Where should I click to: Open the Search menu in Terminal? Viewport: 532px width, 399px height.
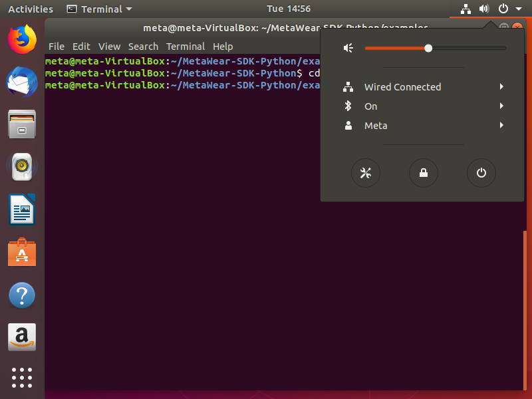143,47
